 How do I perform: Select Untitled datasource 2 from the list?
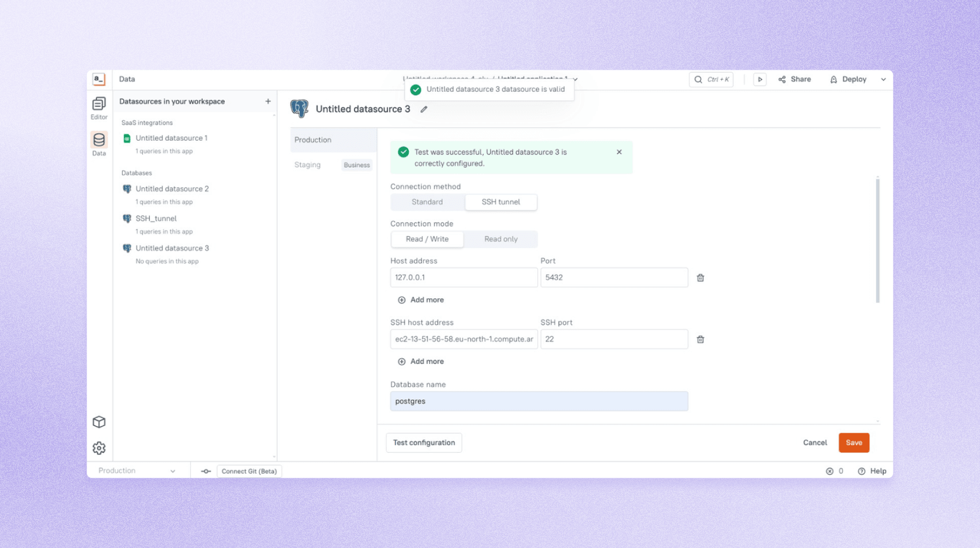(172, 189)
